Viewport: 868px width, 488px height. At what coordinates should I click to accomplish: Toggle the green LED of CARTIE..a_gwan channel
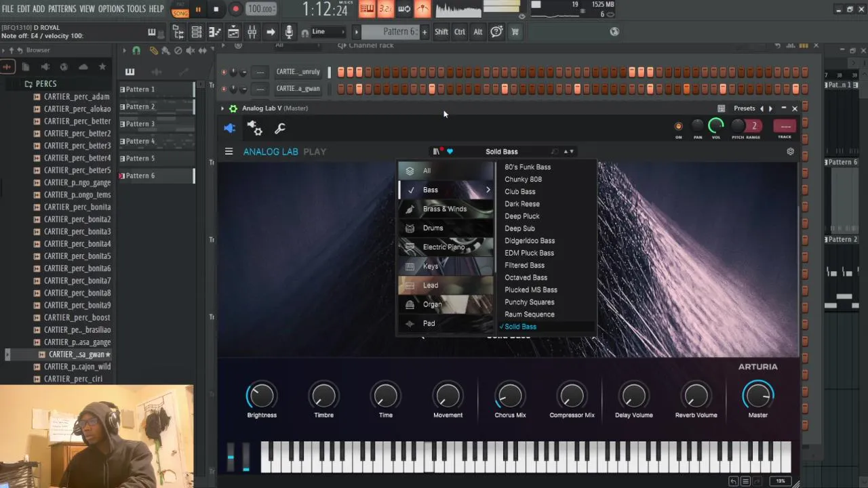(224, 89)
